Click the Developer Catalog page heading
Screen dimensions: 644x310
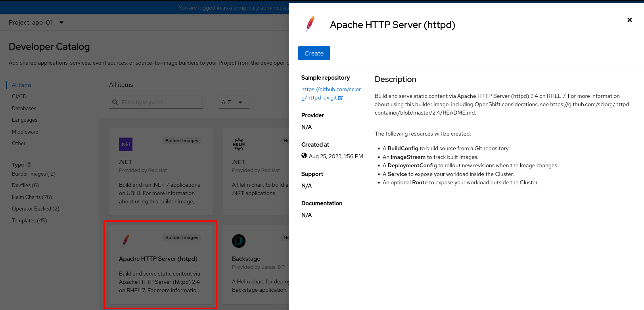click(49, 47)
